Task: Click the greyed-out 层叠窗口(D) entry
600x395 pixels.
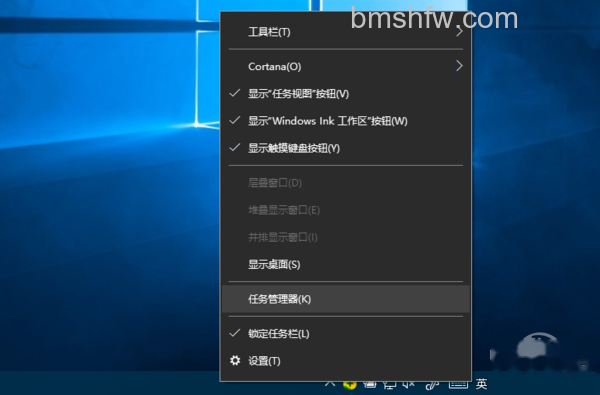Action: [346, 183]
